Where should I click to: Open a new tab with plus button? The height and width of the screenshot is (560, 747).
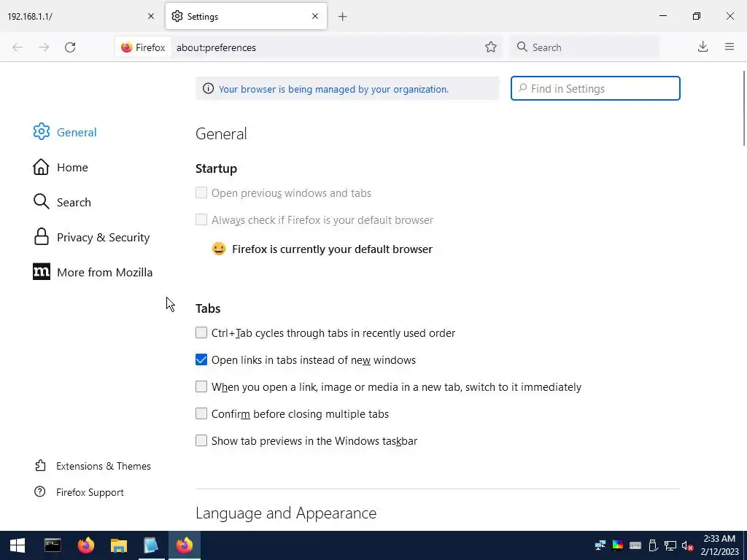tap(342, 17)
